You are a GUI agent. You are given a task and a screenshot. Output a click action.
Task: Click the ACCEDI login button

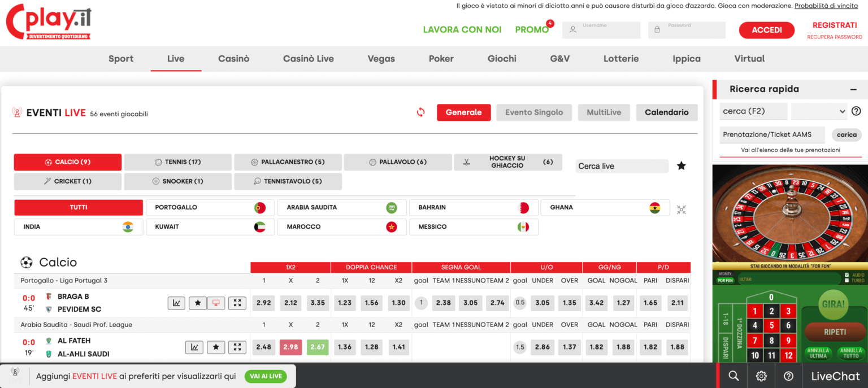[x=767, y=30]
